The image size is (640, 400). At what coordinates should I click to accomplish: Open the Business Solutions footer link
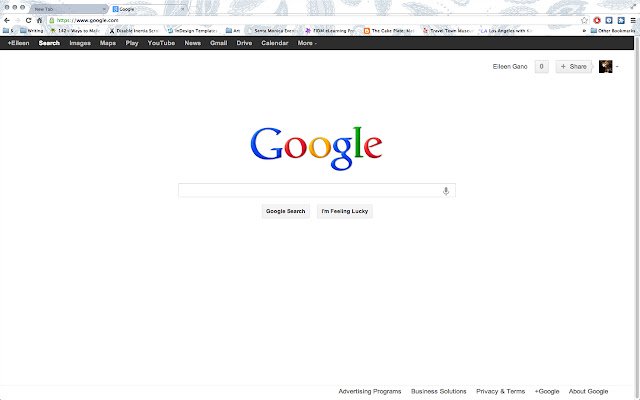pyautogui.click(x=438, y=391)
